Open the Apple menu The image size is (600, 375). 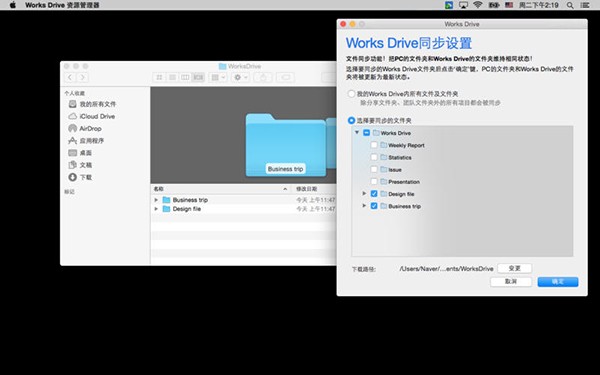[x=13, y=5]
